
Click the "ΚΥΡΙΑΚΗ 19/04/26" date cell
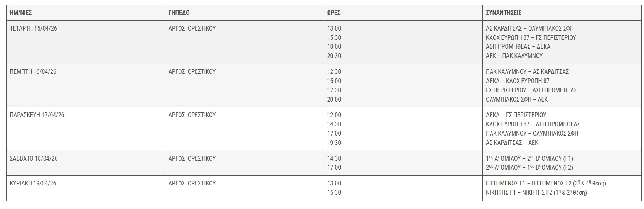(33, 184)
